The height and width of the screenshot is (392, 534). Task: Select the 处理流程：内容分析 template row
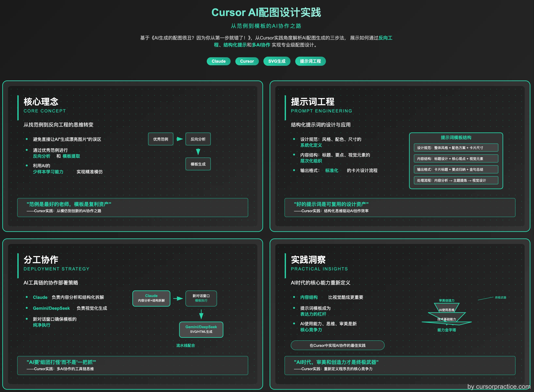click(456, 180)
